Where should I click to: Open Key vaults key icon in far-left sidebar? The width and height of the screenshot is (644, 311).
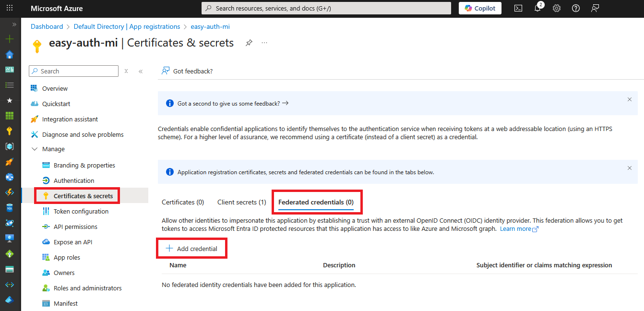pos(10,131)
